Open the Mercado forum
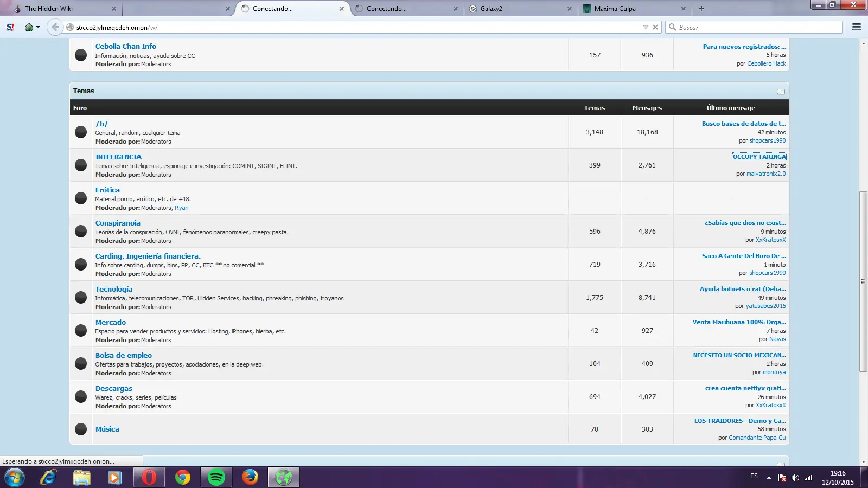This screenshot has height=488, width=868. point(111,322)
